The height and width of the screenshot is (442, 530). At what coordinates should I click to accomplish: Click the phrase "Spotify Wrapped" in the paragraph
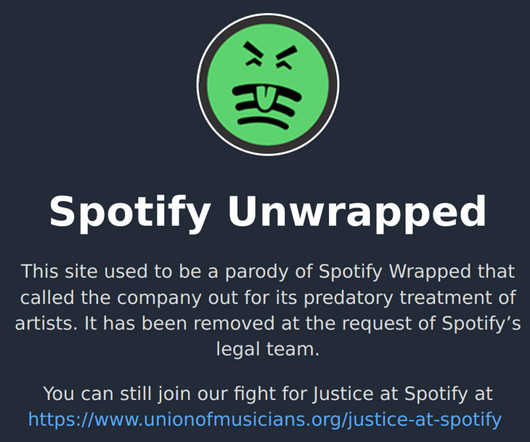pos(394,272)
